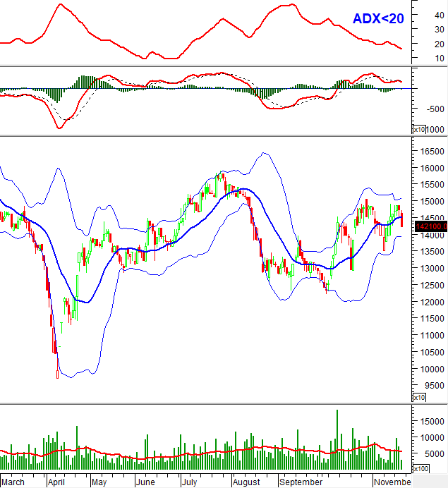Viewport: 448px width, 488px height.
Task: Click the x10 scale box in MACD panel
Action: pos(419,129)
